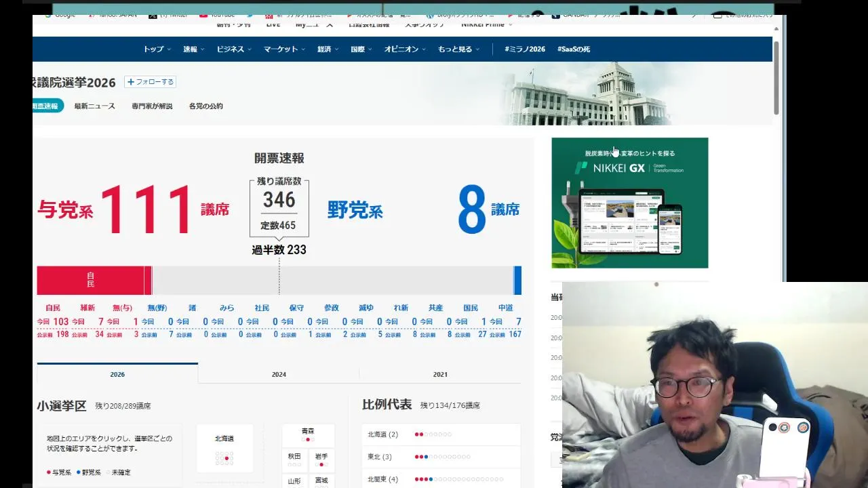Open the #SaaSの死 hashtag link

click(574, 49)
